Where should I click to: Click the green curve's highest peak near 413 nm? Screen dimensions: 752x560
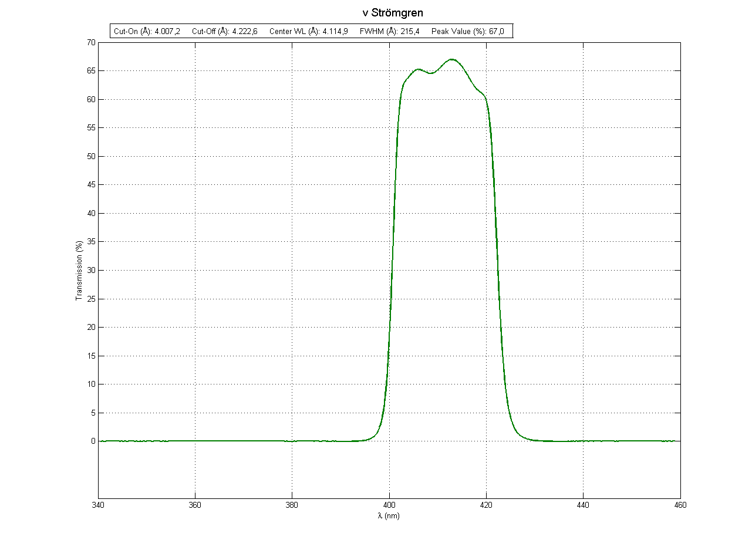pyautogui.click(x=452, y=59)
